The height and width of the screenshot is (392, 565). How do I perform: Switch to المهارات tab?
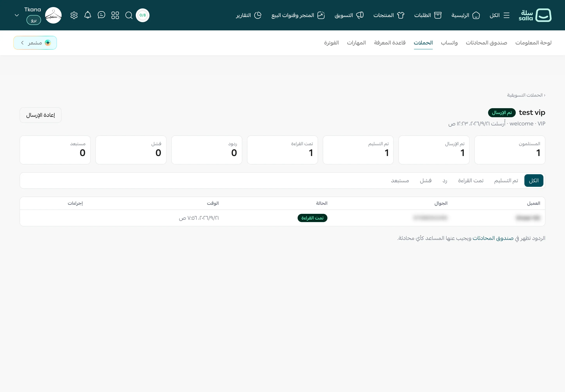[x=356, y=43]
